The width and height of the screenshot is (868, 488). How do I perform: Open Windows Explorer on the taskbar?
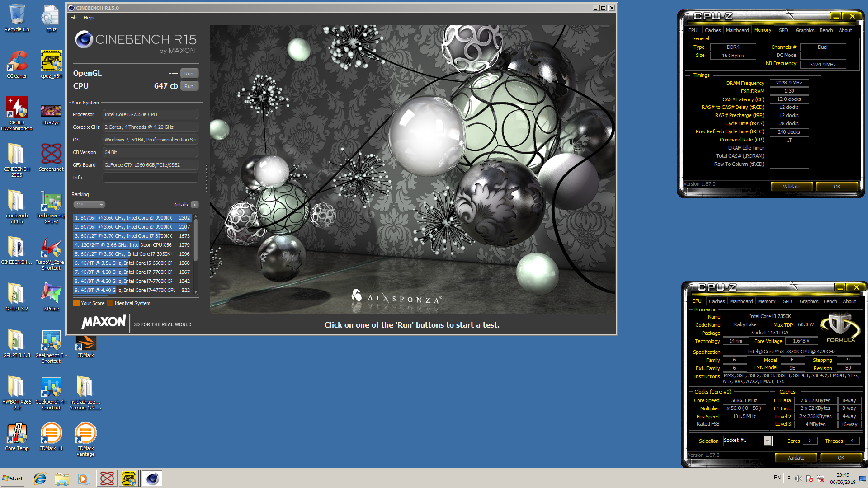(62, 479)
